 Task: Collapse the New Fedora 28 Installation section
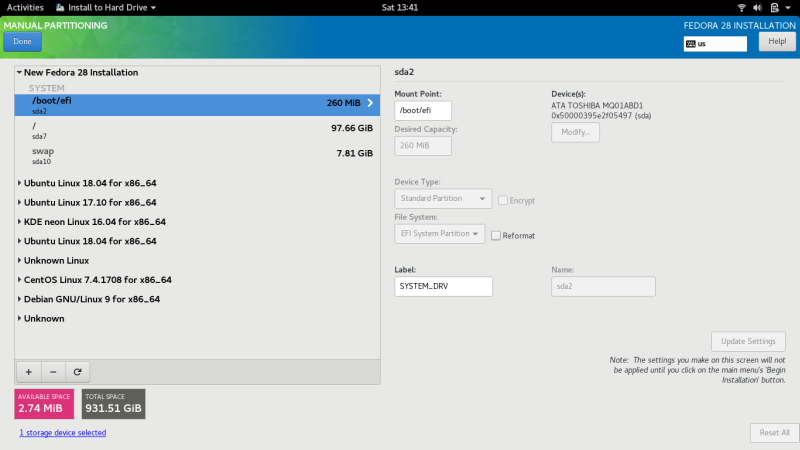tap(20, 73)
